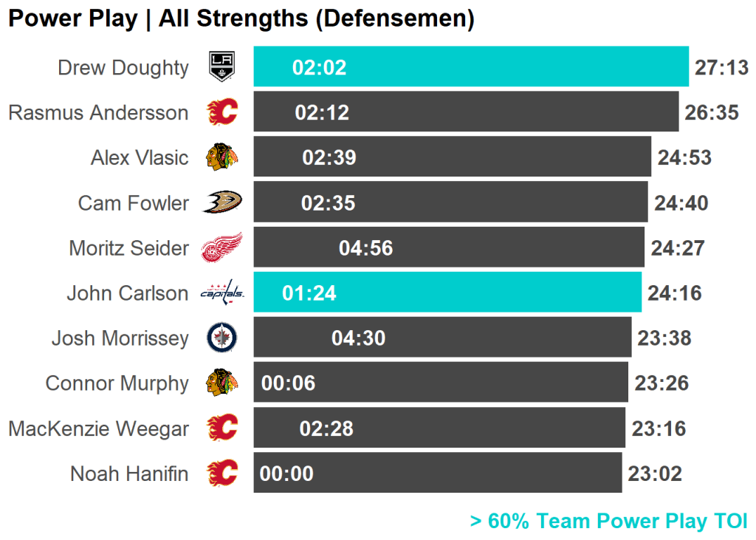Click the Flames logo next to Rasmus Andersson
Screen dimensions: 756x540
pos(221,112)
